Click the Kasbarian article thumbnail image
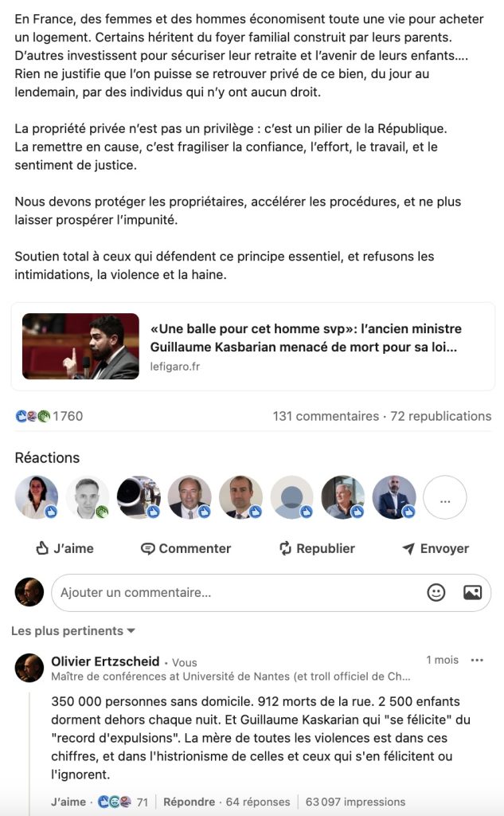Viewport: 504px width, 816px height. pos(80,347)
